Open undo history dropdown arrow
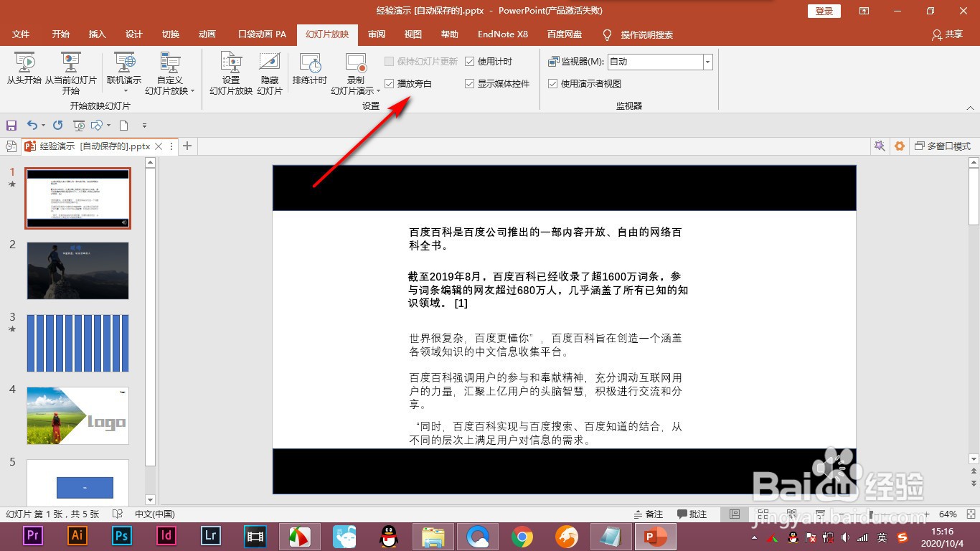This screenshot has height=551, width=980. (x=44, y=126)
